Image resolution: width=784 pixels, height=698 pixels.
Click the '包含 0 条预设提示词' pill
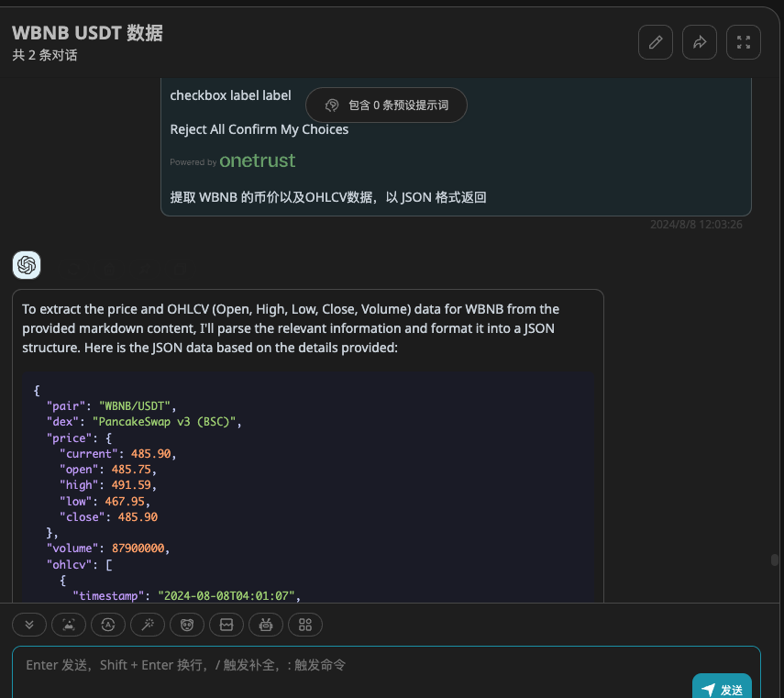pyautogui.click(x=386, y=105)
